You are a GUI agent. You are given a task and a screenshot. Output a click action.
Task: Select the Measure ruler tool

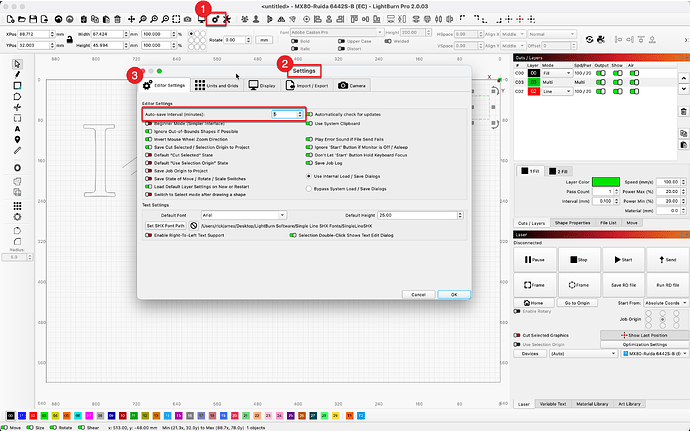click(x=17, y=151)
